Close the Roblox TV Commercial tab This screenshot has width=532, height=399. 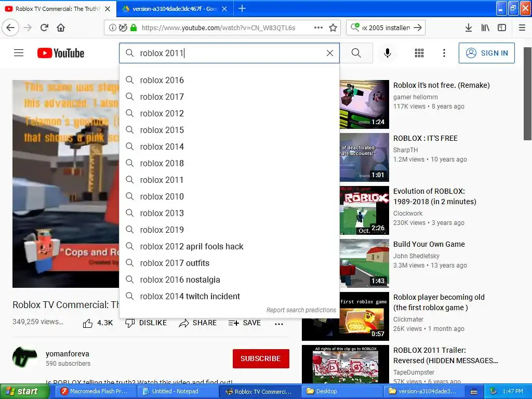pos(108,9)
